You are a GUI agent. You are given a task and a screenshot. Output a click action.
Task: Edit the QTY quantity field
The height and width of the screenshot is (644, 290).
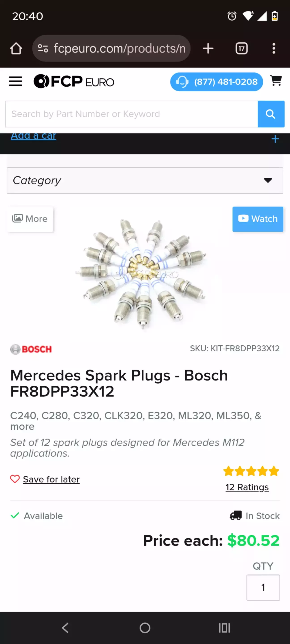(263, 587)
